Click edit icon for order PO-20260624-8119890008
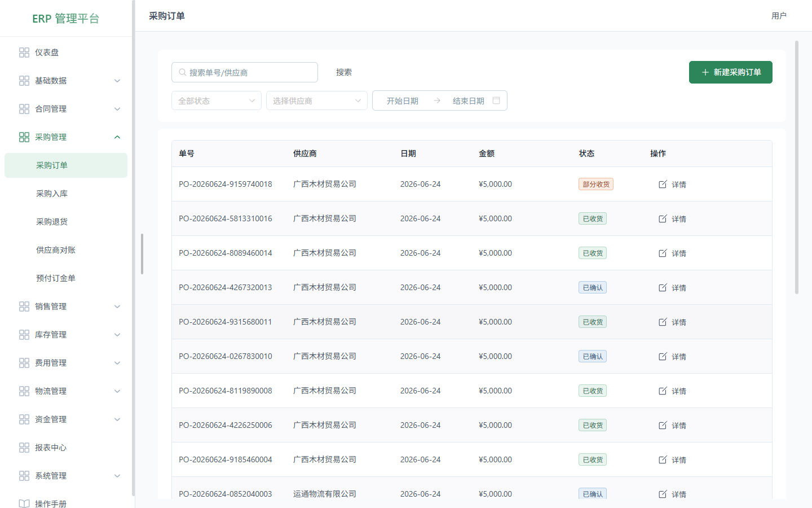This screenshot has height=508, width=812. pos(663,391)
